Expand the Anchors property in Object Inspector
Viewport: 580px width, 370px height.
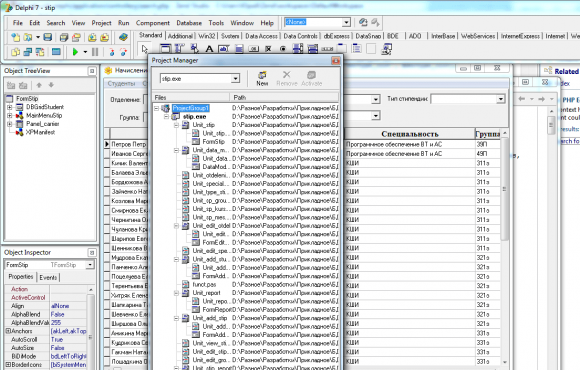point(8,331)
